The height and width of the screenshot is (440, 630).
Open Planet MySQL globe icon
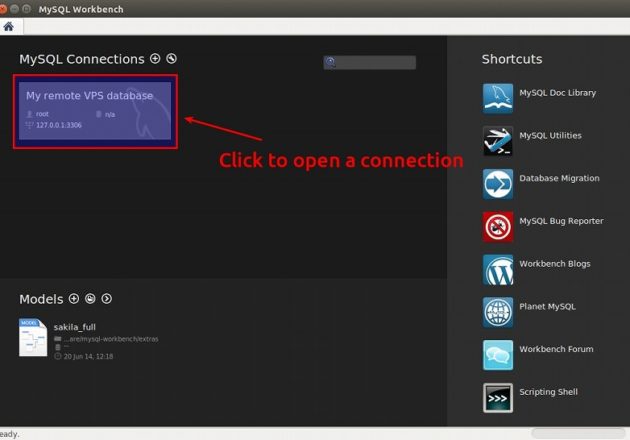click(x=498, y=312)
